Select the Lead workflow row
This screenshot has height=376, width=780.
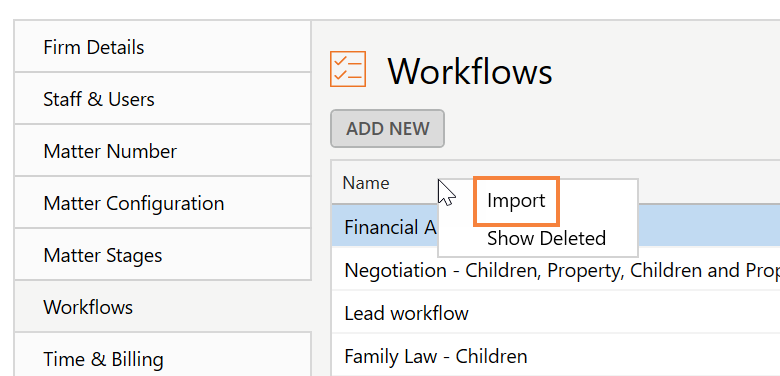tap(556, 313)
